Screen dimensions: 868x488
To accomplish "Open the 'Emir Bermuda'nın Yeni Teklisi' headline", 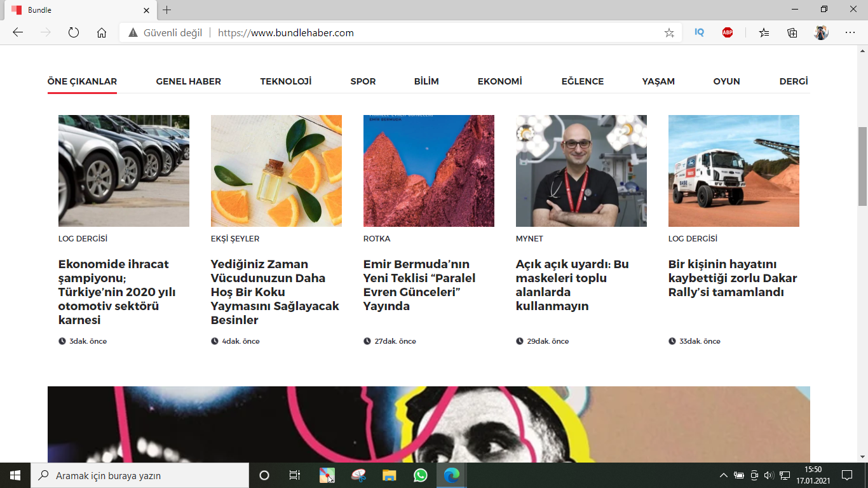I will 419,285.
